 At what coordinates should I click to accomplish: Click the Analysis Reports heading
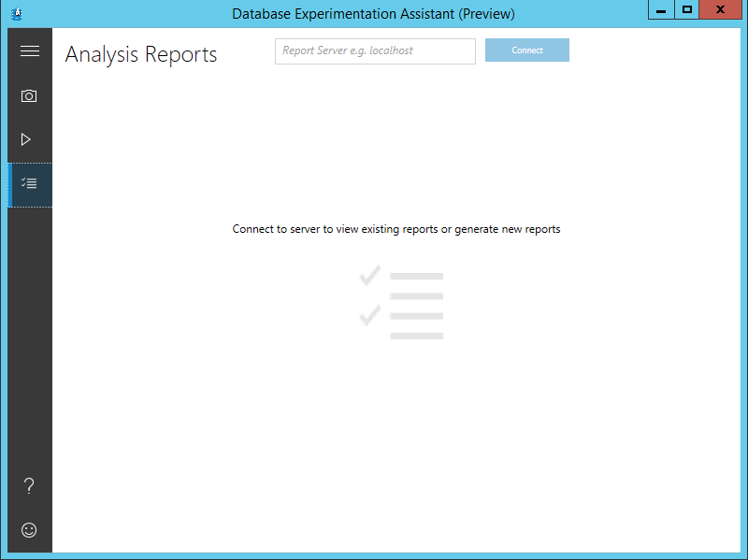[141, 54]
